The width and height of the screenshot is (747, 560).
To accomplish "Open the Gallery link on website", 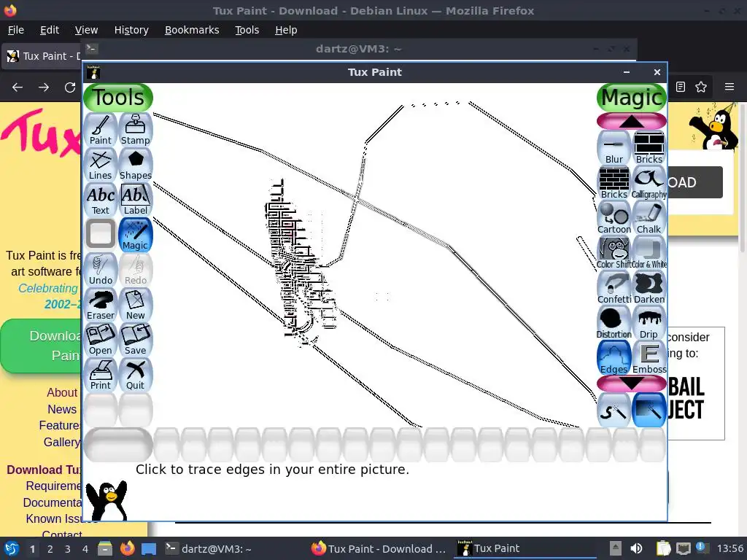I will click(x=62, y=442).
